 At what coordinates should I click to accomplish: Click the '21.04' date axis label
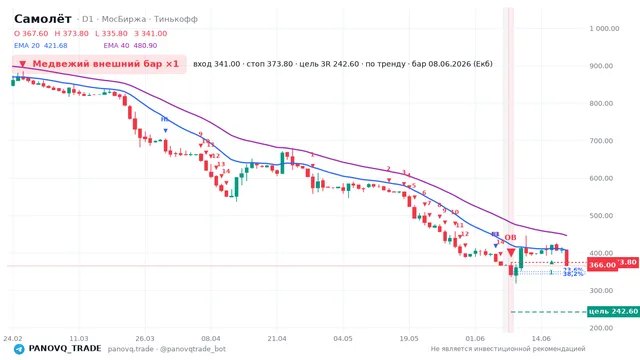(277, 338)
